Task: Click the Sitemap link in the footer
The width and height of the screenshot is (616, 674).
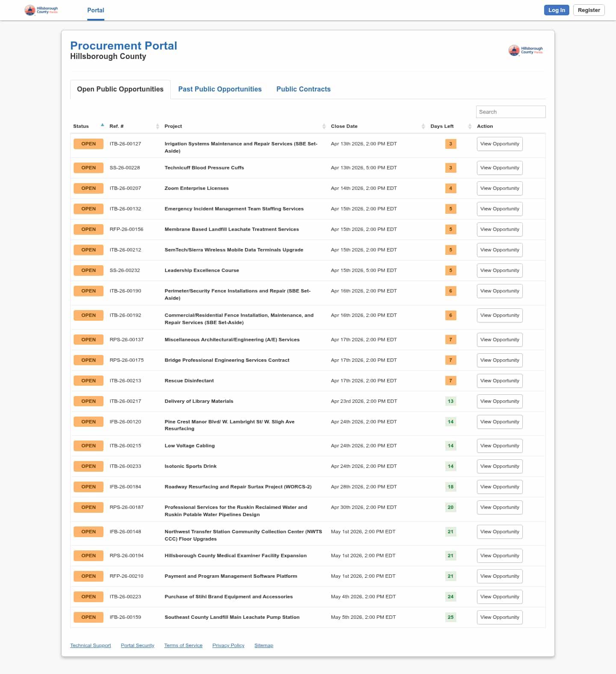Action: click(264, 645)
